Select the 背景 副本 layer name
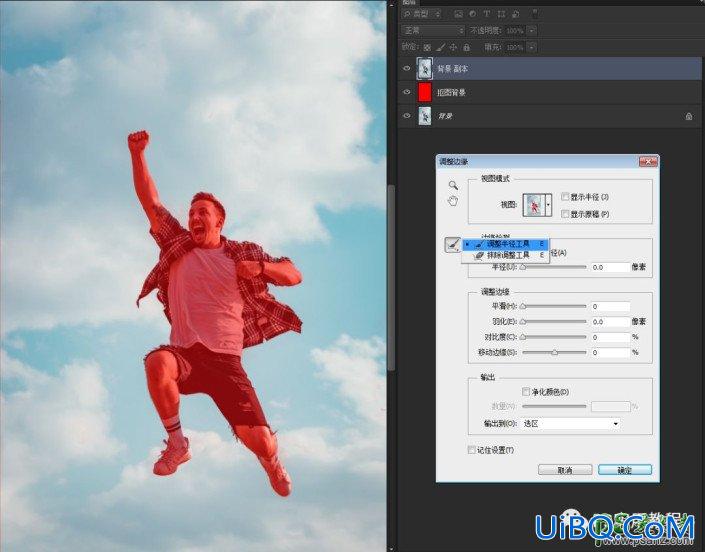 pos(452,69)
